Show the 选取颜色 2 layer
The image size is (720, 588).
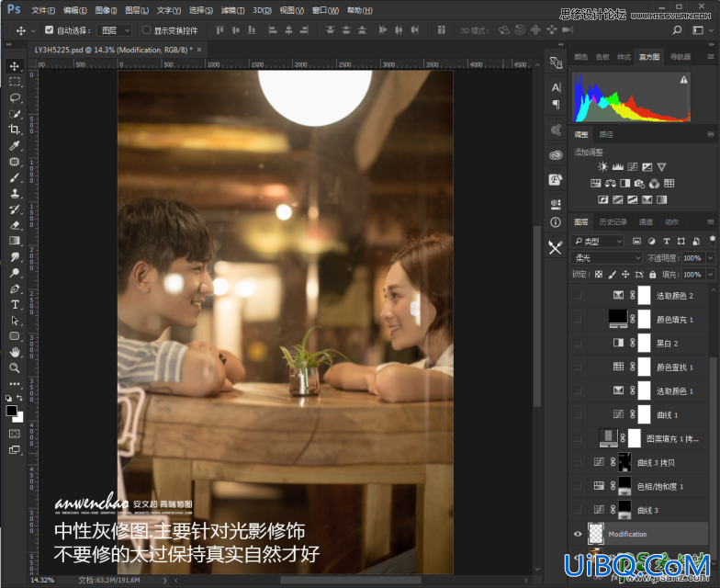point(578,296)
